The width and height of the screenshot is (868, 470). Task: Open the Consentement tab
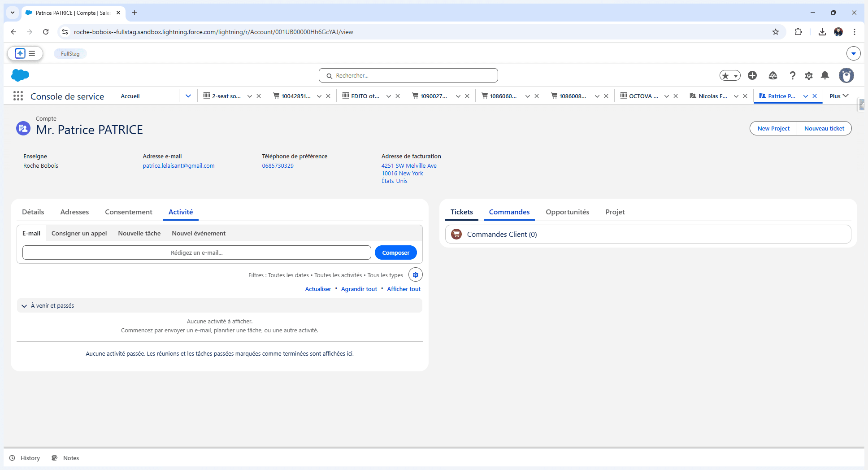[129, 212]
